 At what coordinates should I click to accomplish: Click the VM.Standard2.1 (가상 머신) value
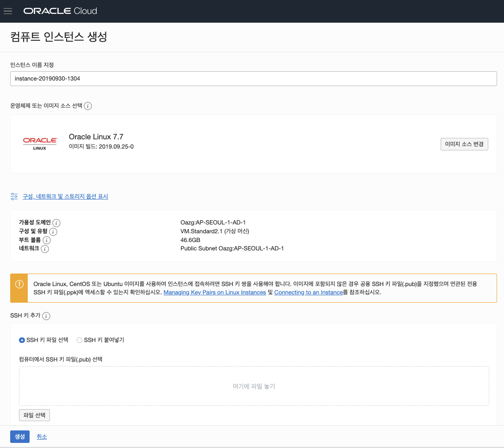pyautogui.click(x=215, y=231)
